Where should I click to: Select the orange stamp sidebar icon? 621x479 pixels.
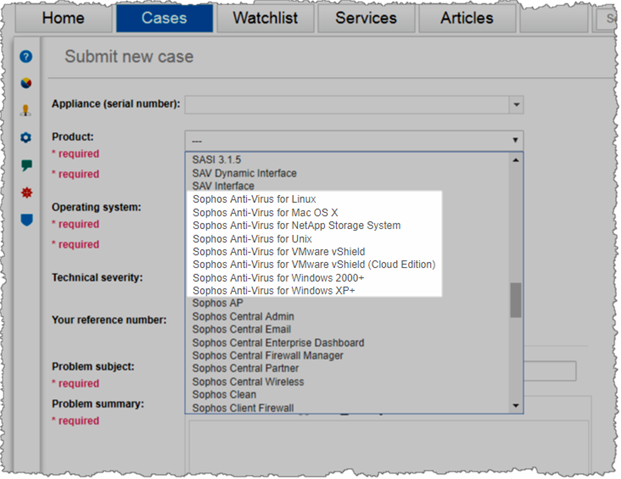click(26, 110)
